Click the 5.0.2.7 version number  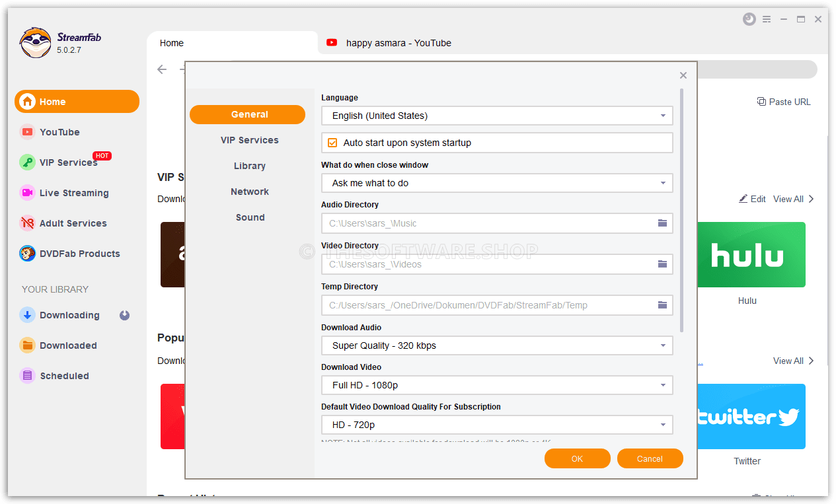coord(69,50)
